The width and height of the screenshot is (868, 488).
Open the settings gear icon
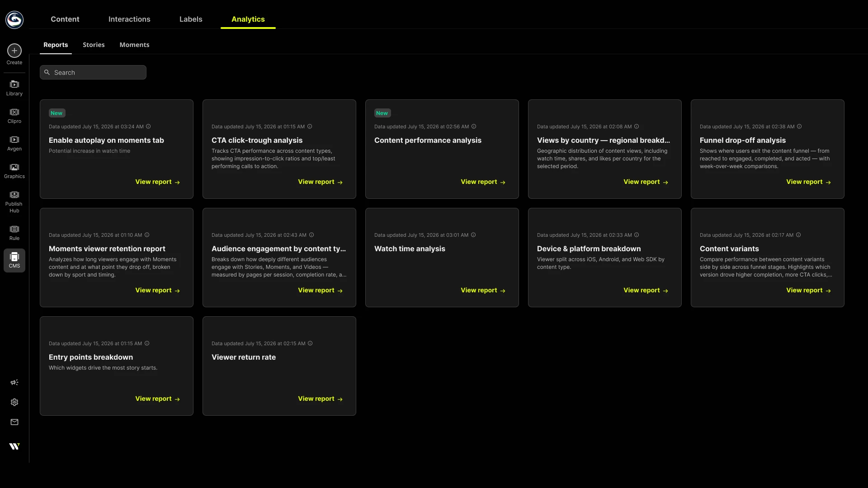coord(14,402)
